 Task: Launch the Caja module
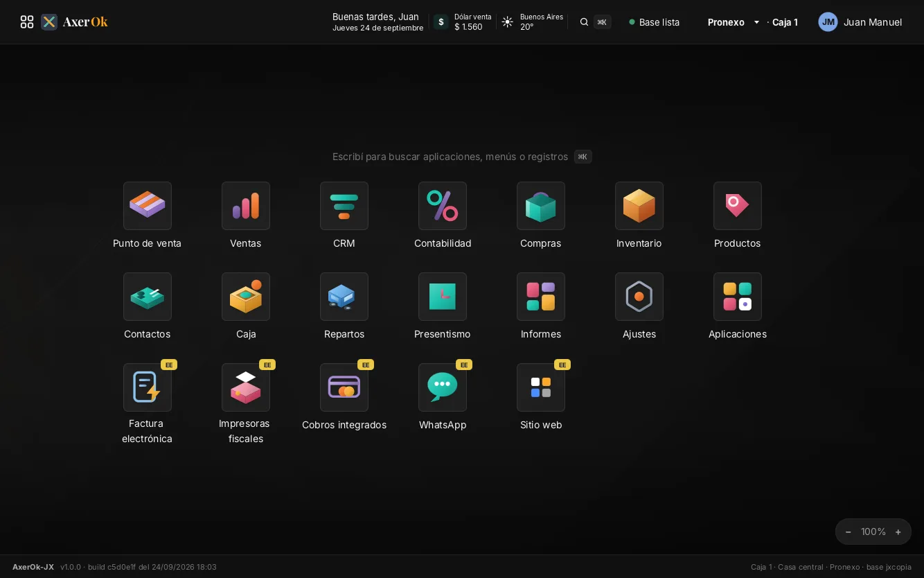246,297
